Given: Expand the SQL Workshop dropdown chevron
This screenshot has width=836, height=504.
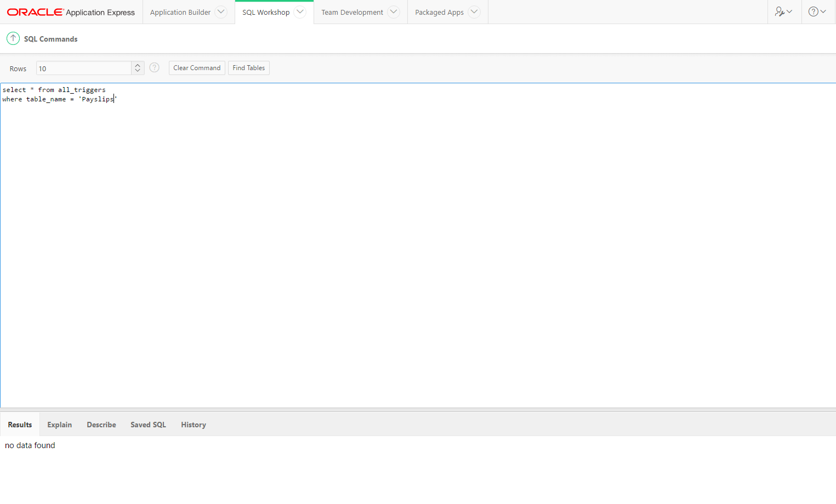Looking at the screenshot, I should pyautogui.click(x=300, y=11).
